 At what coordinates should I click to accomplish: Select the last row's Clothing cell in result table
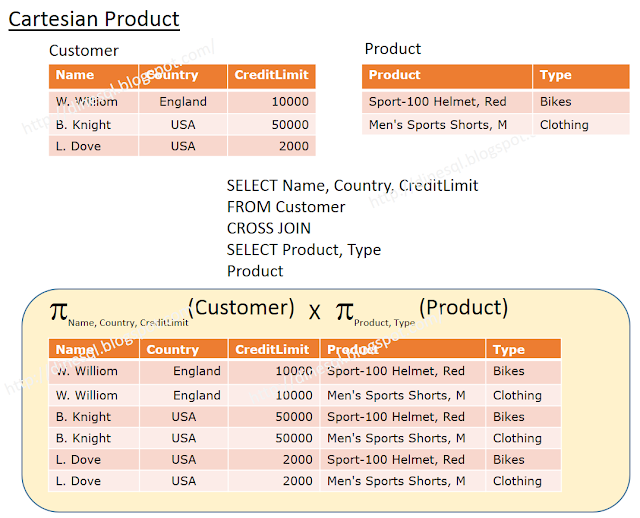point(517,481)
